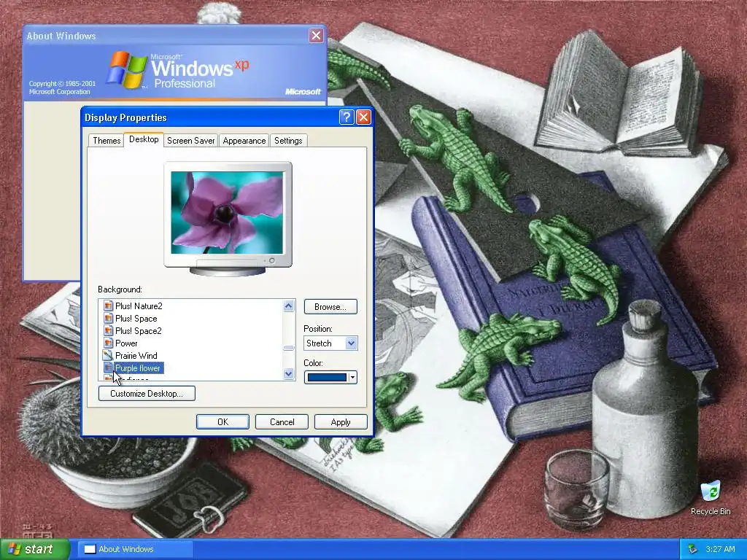Select About Windows taskbar button

135,549
